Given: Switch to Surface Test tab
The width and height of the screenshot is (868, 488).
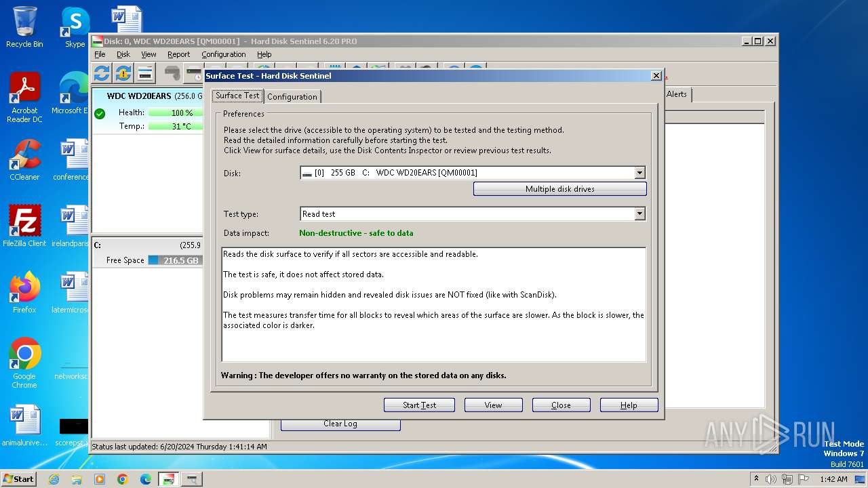Looking at the screenshot, I should click(237, 96).
